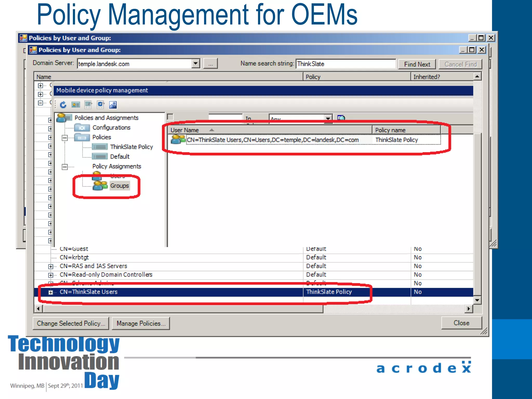This screenshot has width=532, height=399.
Task: Collapse the Policies tree node
Action: [65, 137]
